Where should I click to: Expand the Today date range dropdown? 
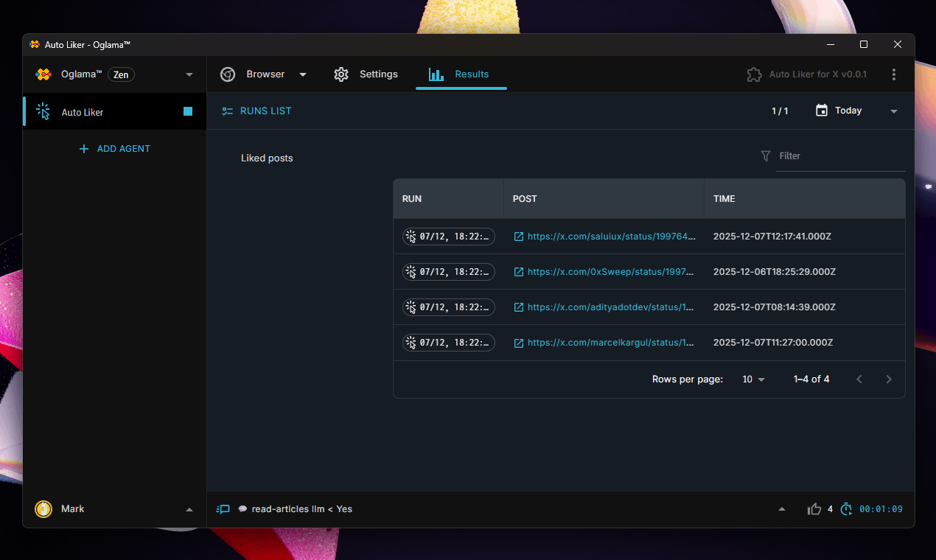click(893, 111)
